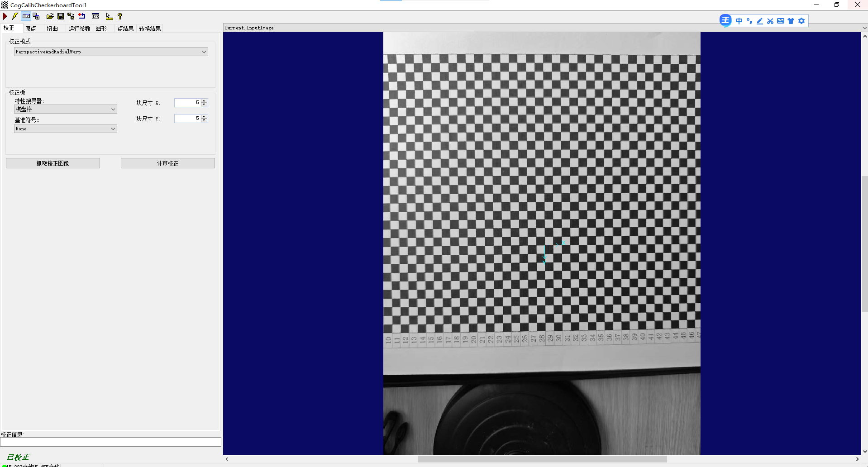
Task: Open the input method skin shirt icon
Action: pyautogui.click(x=791, y=21)
